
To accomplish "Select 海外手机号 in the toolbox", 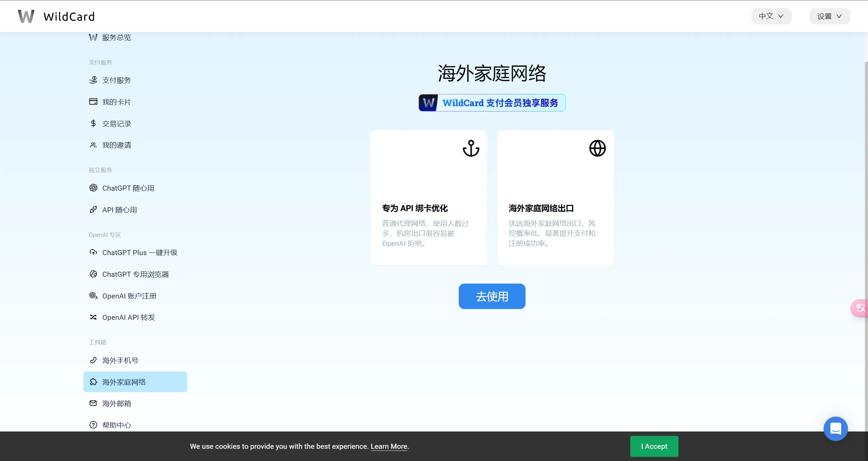I will 120,360.
